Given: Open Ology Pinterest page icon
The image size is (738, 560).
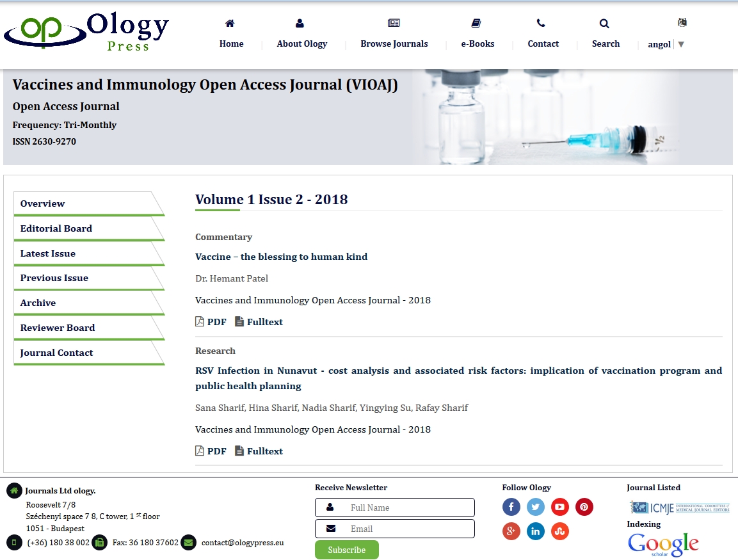Looking at the screenshot, I should point(584,507).
